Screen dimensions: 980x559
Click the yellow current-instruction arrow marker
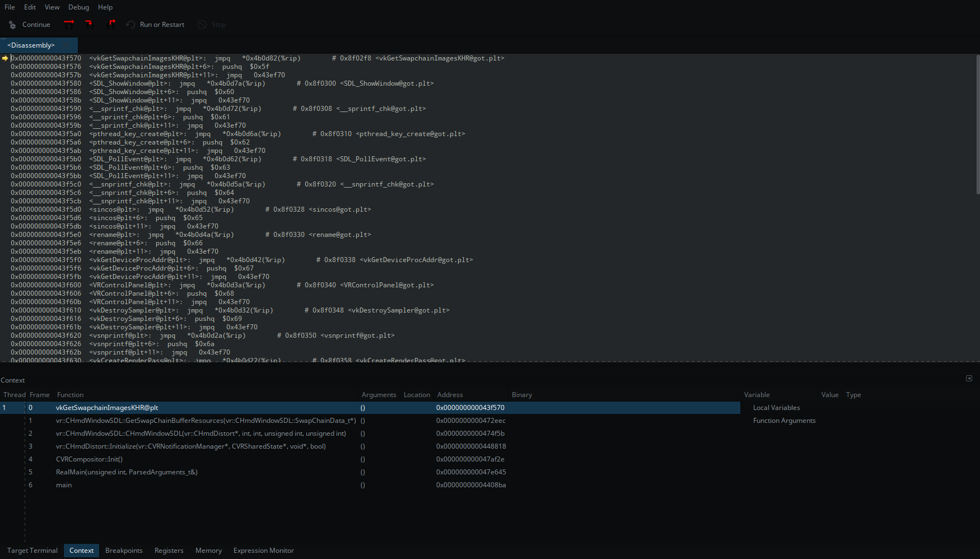(x=4, y=58)
